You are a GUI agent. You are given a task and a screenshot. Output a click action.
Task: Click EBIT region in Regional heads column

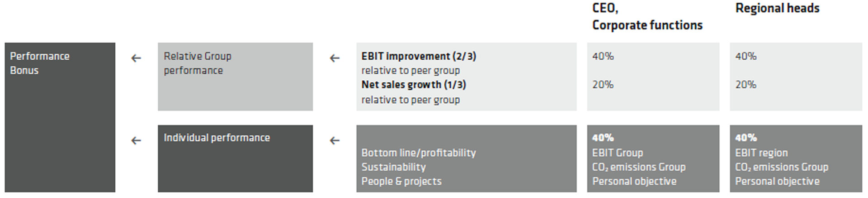point(761,153)
